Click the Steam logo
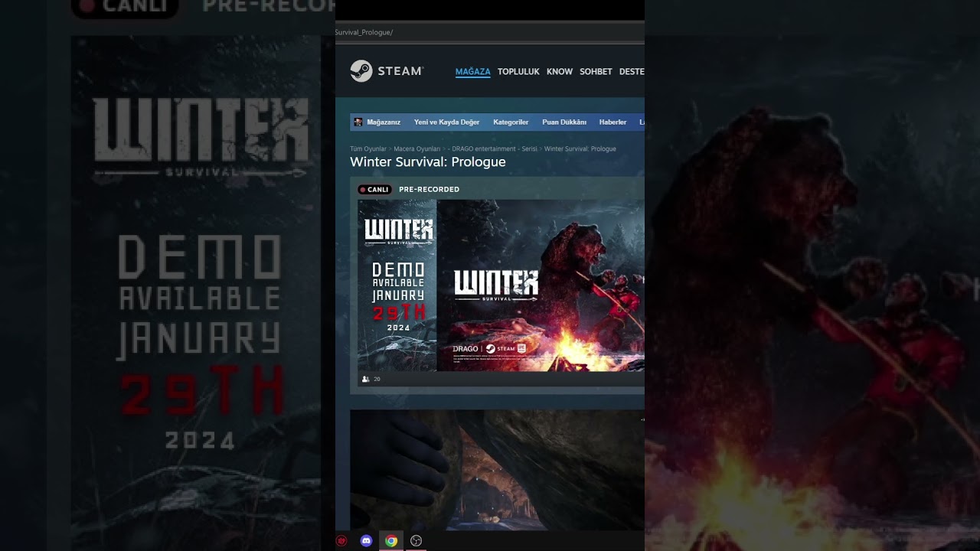Viewport: 980px width, 551px height. (x=387, y=71)
